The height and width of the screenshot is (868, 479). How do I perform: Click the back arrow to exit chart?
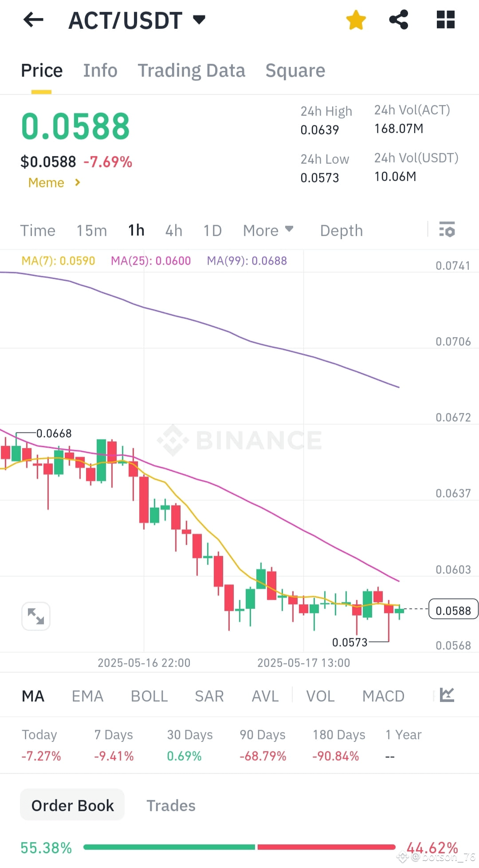[x=33, y=20]
